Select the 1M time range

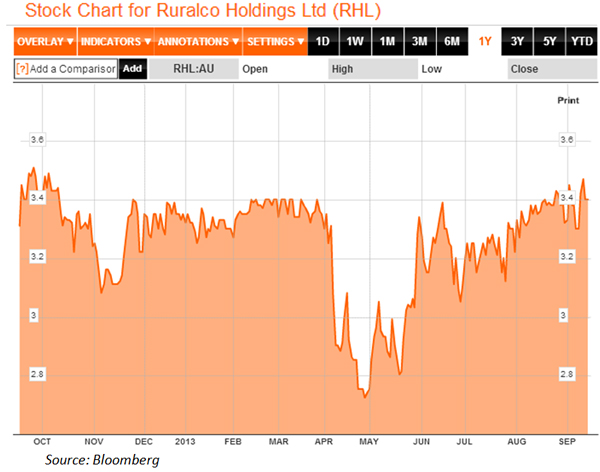pos(387,42)
